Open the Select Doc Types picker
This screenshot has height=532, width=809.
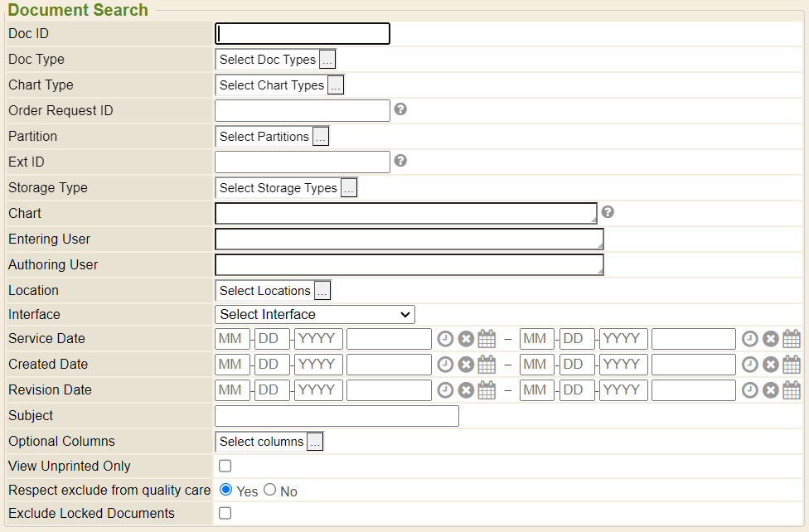[x=327, y=60]
